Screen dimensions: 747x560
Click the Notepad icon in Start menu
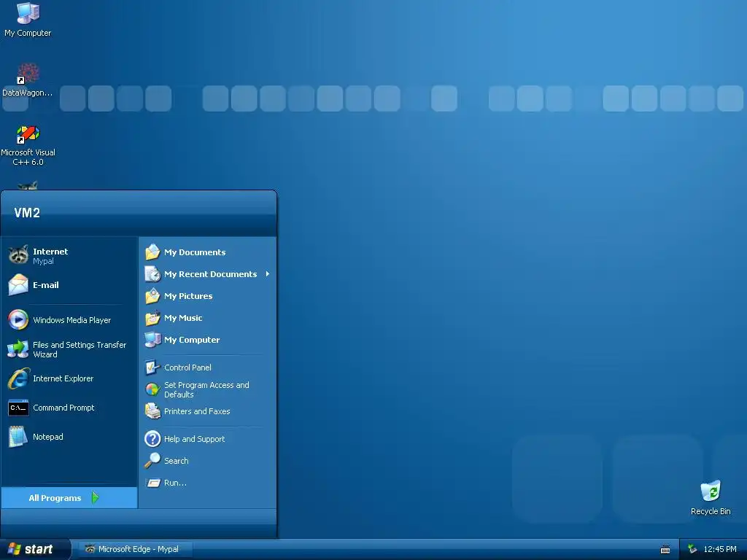pos(18,437)
